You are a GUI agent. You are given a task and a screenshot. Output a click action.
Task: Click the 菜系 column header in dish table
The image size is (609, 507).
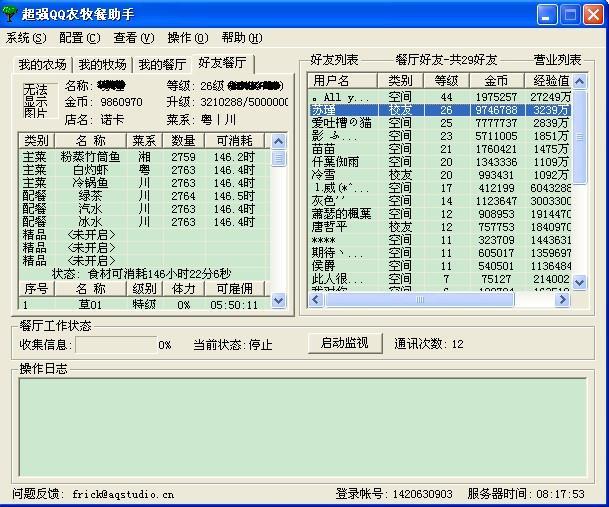[x=144, y=141]
